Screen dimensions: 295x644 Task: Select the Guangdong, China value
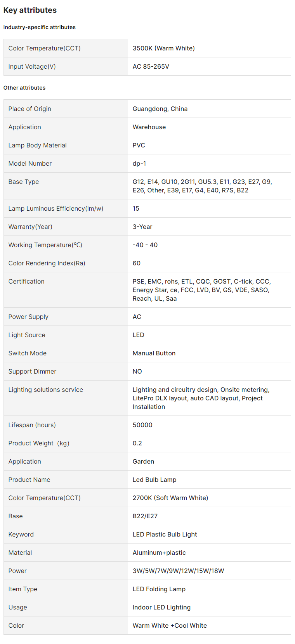click(160, 109)
